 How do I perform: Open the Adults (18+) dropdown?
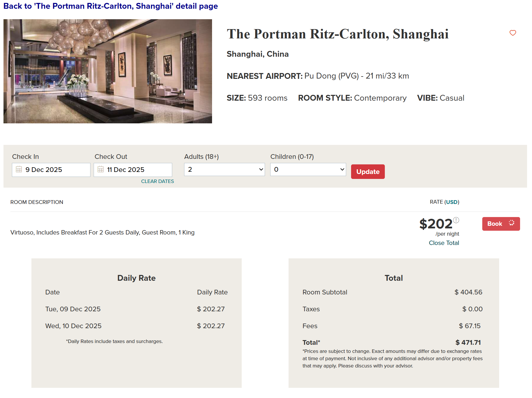coord(224,169)
